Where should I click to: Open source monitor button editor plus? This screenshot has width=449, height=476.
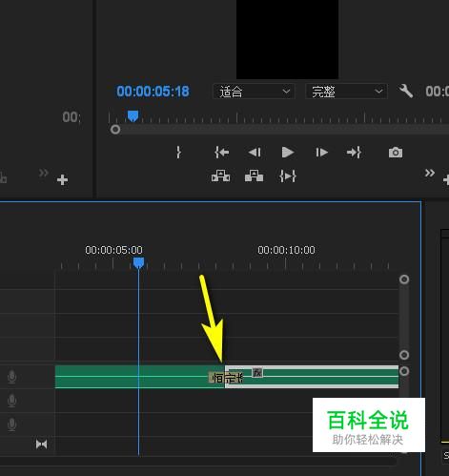click(x=62, y=180)
